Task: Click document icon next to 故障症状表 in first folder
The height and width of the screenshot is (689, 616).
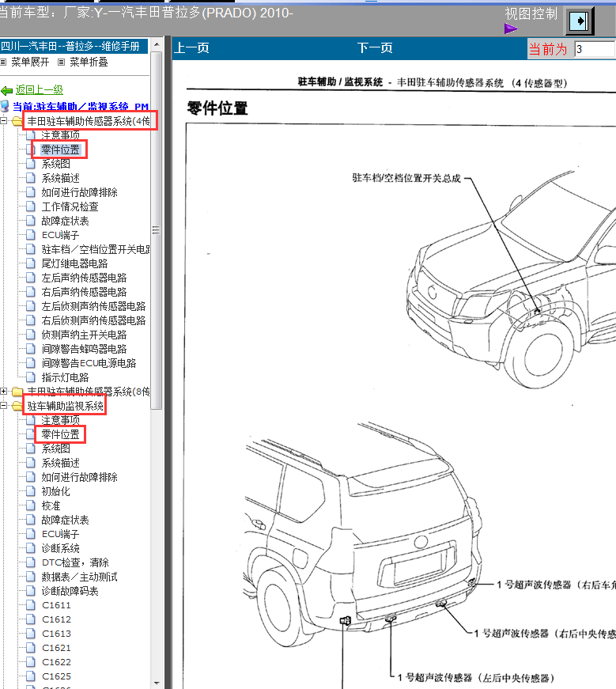Action: tap(30, 221)
